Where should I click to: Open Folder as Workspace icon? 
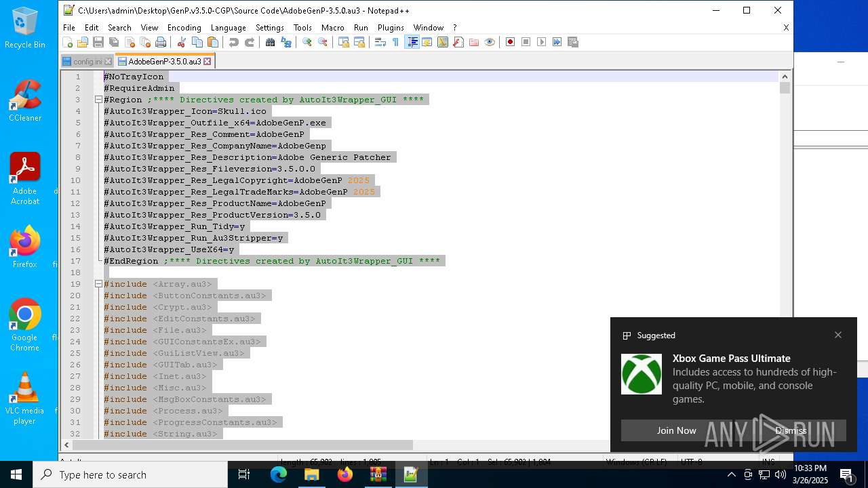(x=474, y=42)
